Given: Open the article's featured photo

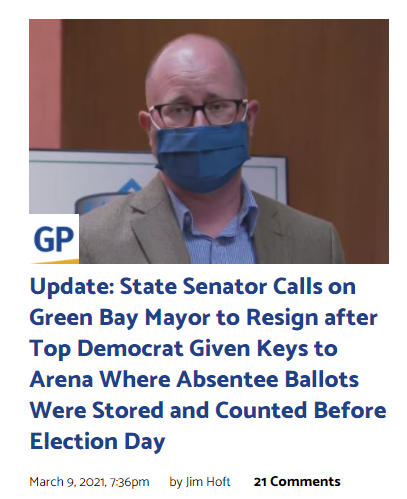Looking at the screenshot, I should pos(209,141).
